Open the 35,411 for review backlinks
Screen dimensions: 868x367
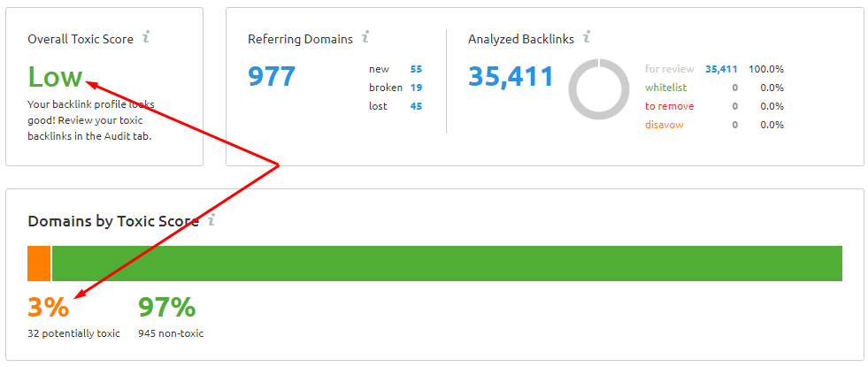(721, 69)
